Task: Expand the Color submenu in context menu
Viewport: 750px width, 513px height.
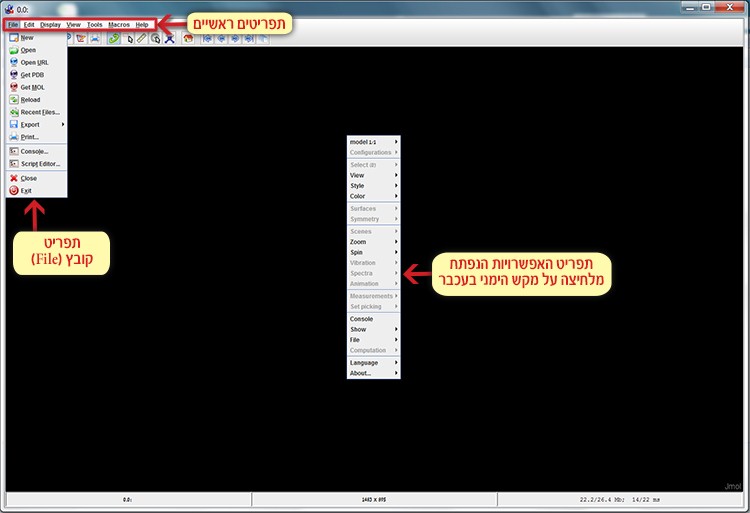Action: tap(372, 196)
